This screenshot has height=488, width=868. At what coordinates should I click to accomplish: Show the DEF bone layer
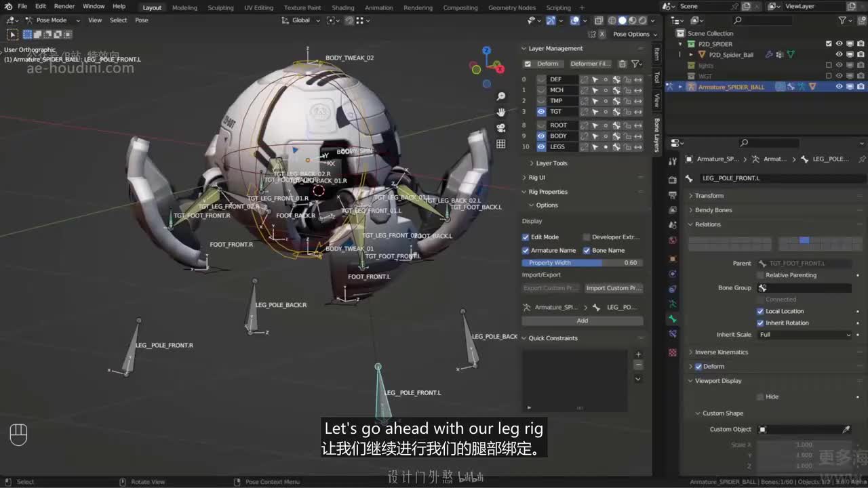click(x=541, y=79)
